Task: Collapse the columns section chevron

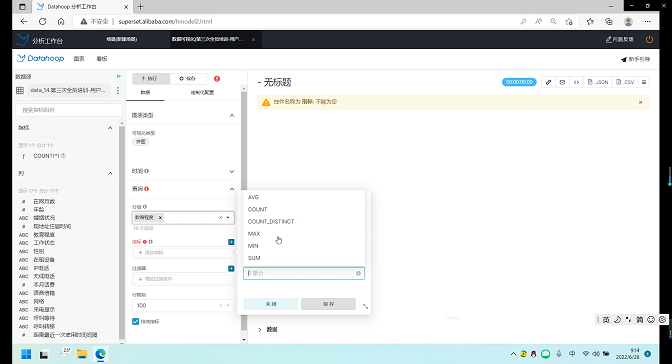Action: click(x=110, y=174)
